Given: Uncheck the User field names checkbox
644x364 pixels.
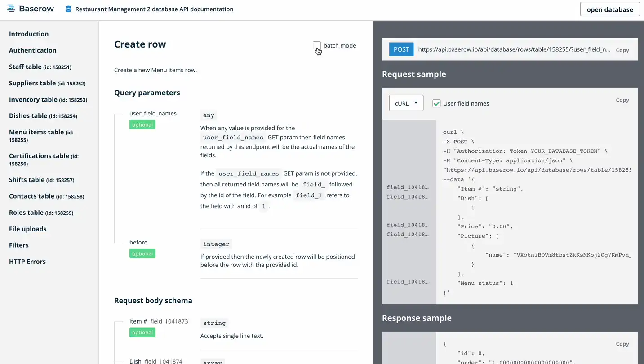Looking at the screenshot, I should (x=436, y=103).
